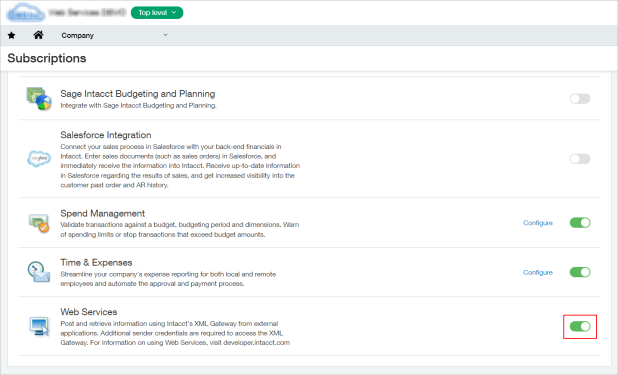Viewport: 618px width, 375px height.
Task: Open Configure link for Spend Management
Action: click(538, 223)
